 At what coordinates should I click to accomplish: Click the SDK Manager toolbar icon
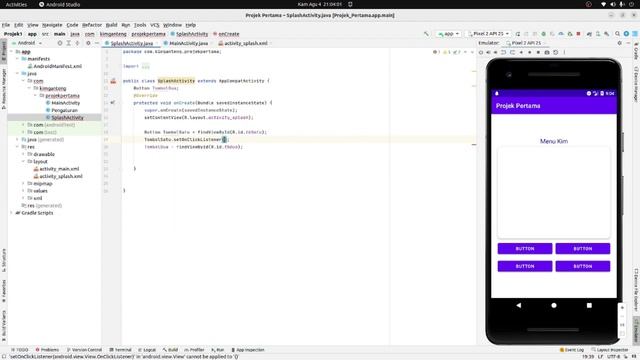coord(607,34)
